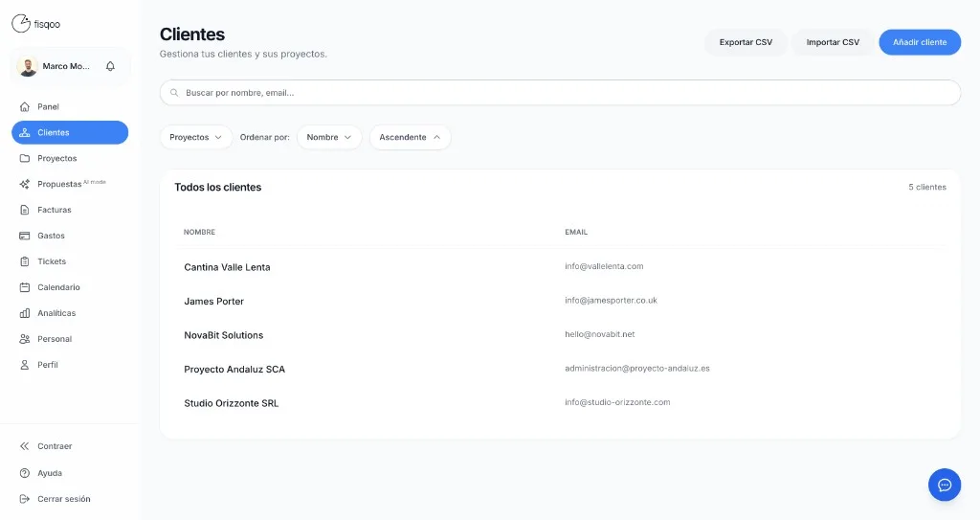The height and width of the screenshot is (520, 980).
Task: Click the Personal people icon
Action: point(24,339)
